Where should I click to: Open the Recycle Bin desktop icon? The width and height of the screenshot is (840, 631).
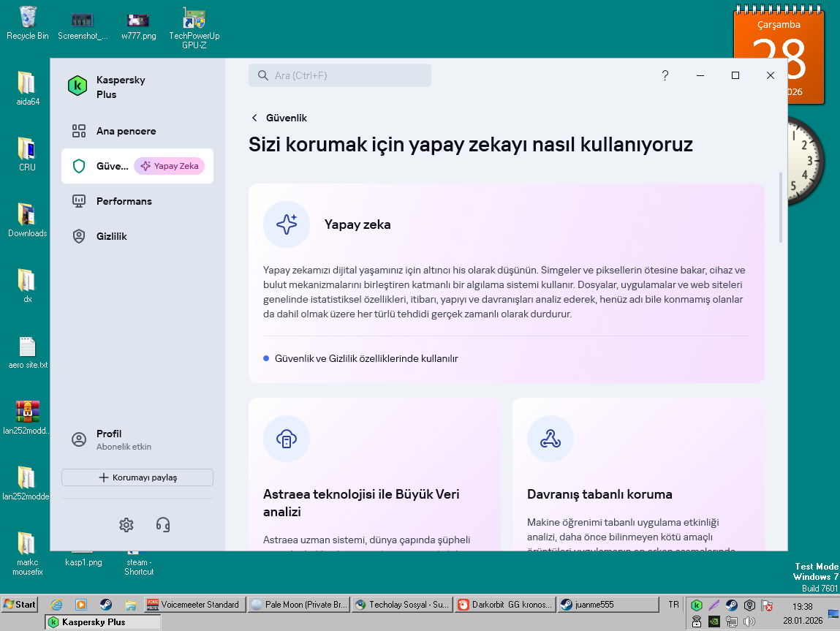(x=27, y=23)
